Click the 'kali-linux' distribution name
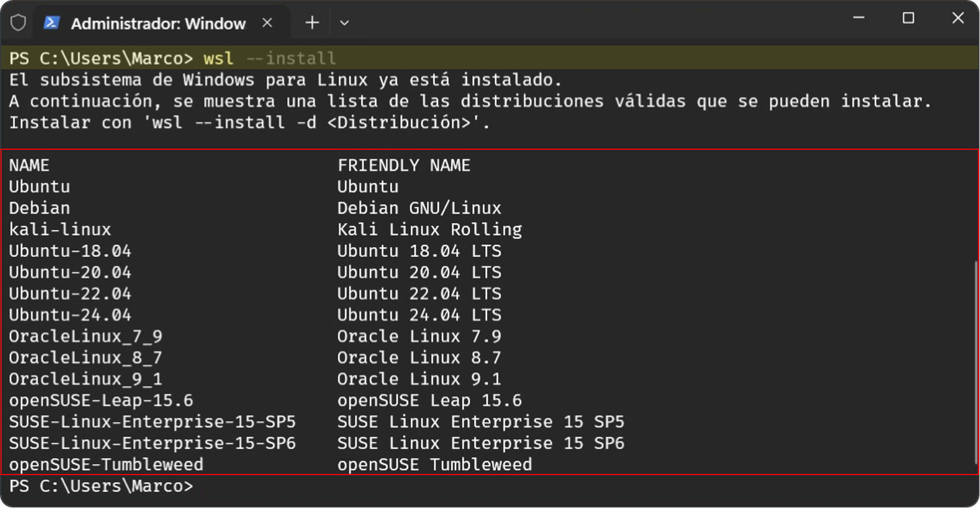This screenshot has width=980, height=508. pos(60,229)
